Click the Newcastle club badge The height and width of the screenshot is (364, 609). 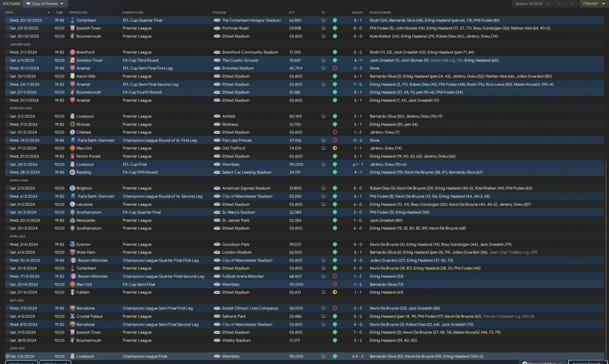pos(72,220)
